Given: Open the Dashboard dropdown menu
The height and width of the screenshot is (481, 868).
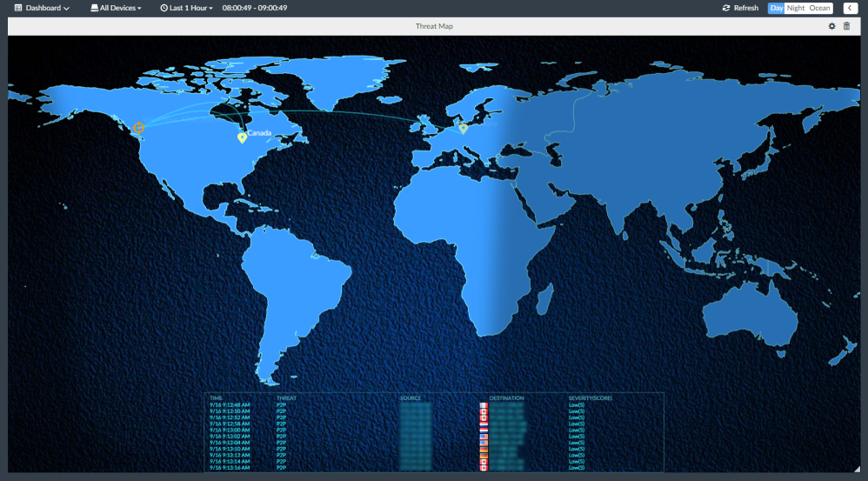Looking at the screenshot, I should pos(42,8).
